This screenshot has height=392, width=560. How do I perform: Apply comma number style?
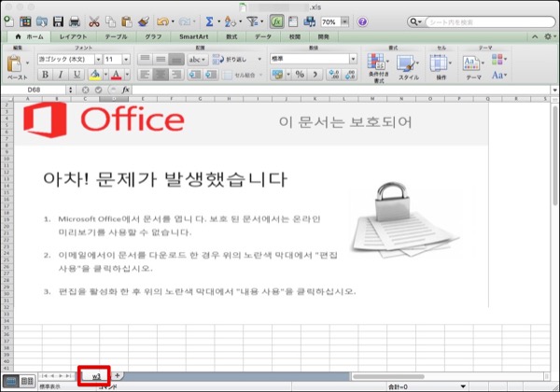pos(315,75)
